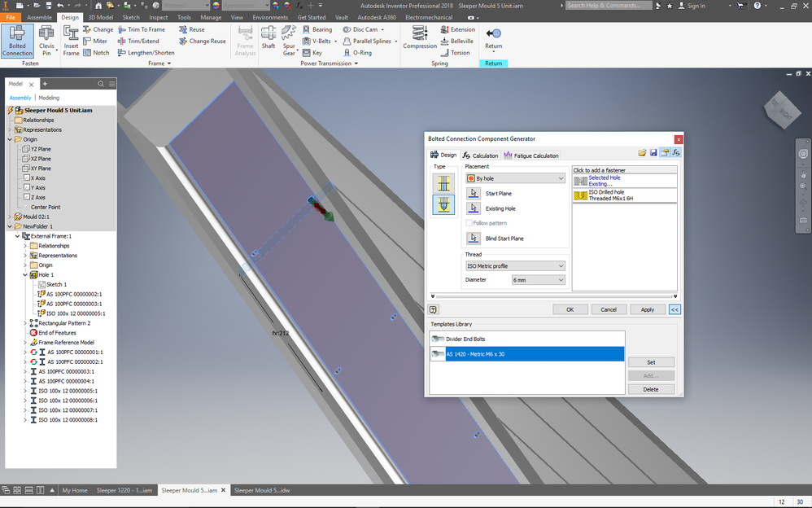Click 'Click to add a fastener'
The width and height of the screenshot is (812, 508).
pyautogui.click(x=624, y=170)
